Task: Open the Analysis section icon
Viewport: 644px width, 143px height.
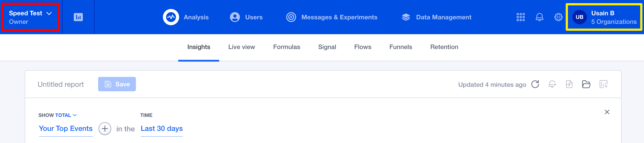Action: 171,17
